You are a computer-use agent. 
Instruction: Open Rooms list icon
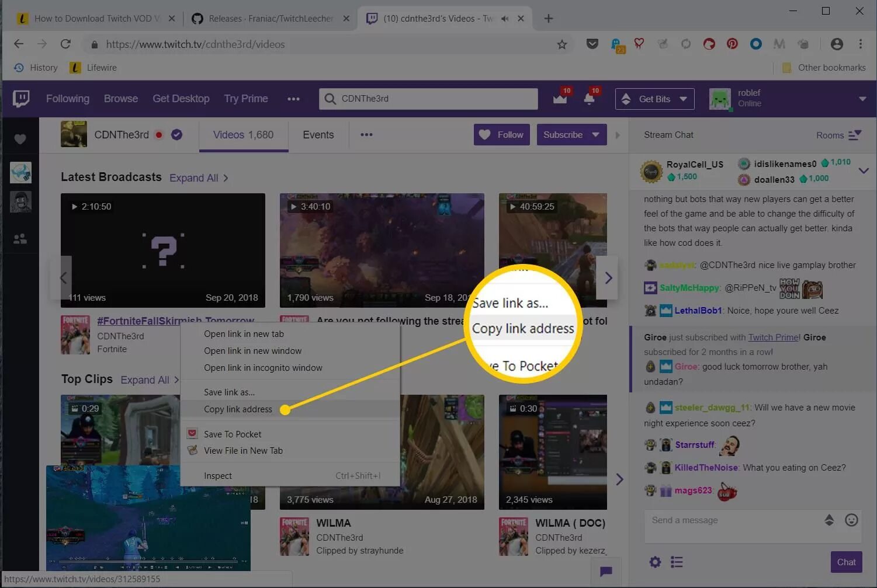coord(855,135)
